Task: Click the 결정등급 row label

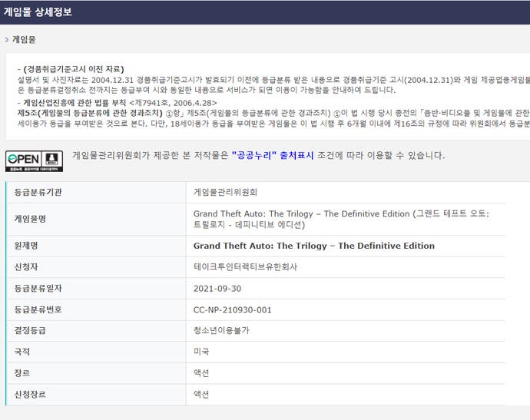Action: 30,330
